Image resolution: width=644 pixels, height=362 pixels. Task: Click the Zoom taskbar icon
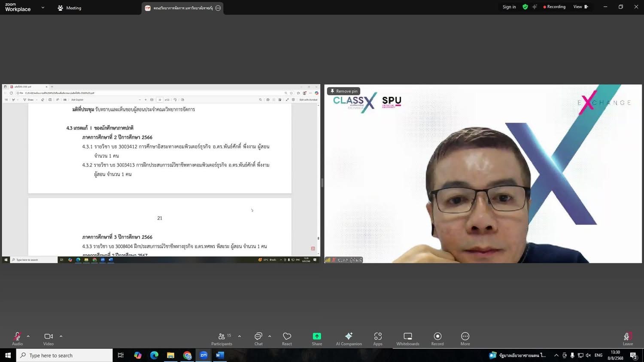pyautogui.click(x=204, y=355)
